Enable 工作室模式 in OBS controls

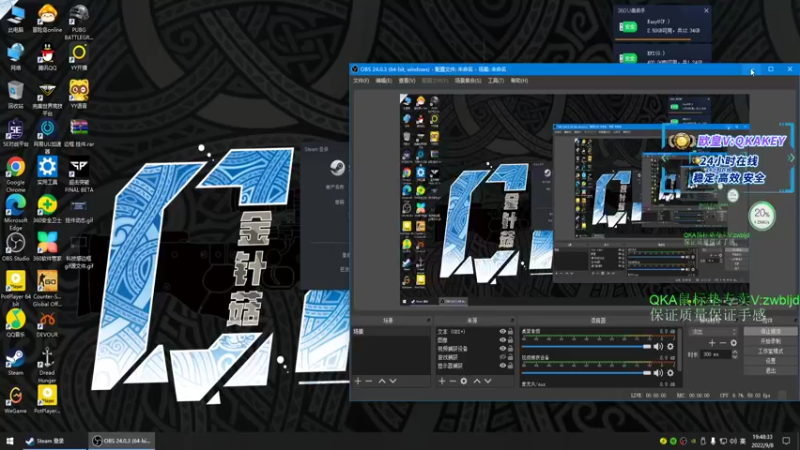coord(770,351)
